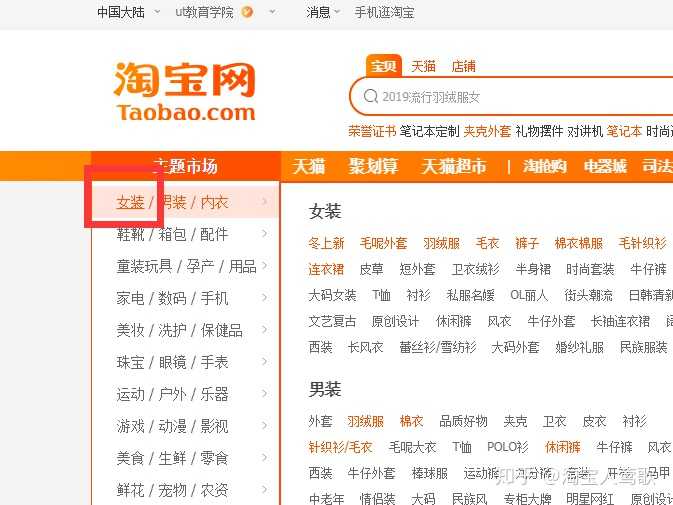
Task: Expand arrow on 鞋靴 / 箱包 / 配件 row
Action: pyautogui.click(x=264, y=233)
